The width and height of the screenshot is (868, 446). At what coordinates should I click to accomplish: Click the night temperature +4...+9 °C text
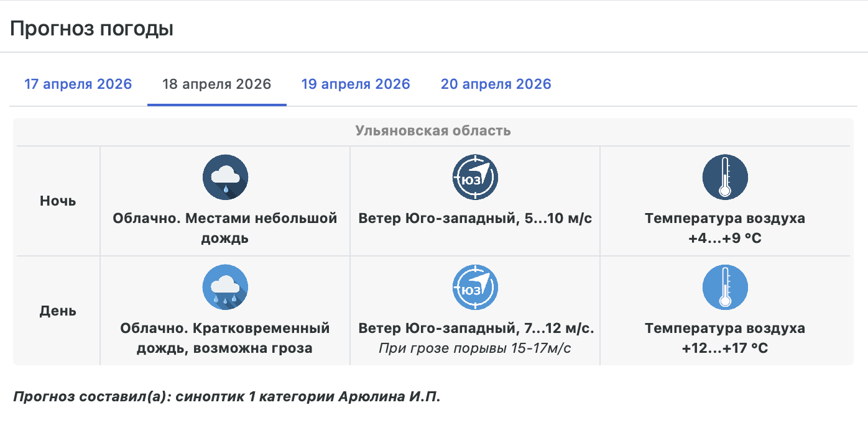pyautogui.click(x=724, y=238)
